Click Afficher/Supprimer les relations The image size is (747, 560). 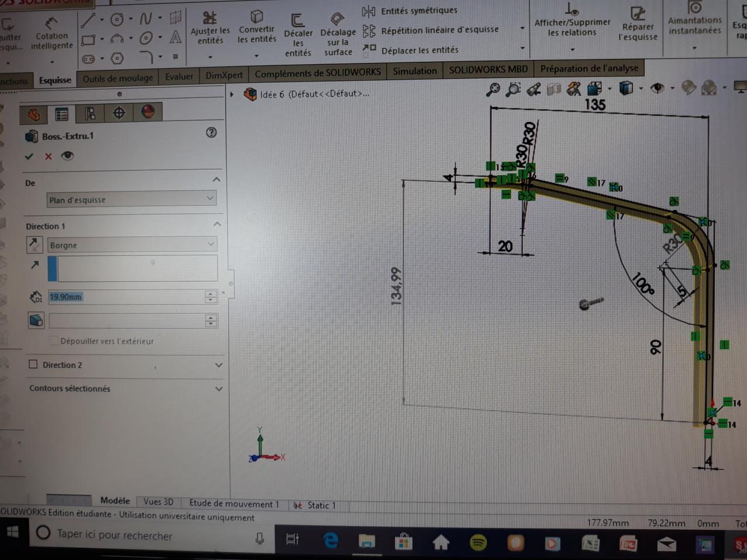coord(572,20)
